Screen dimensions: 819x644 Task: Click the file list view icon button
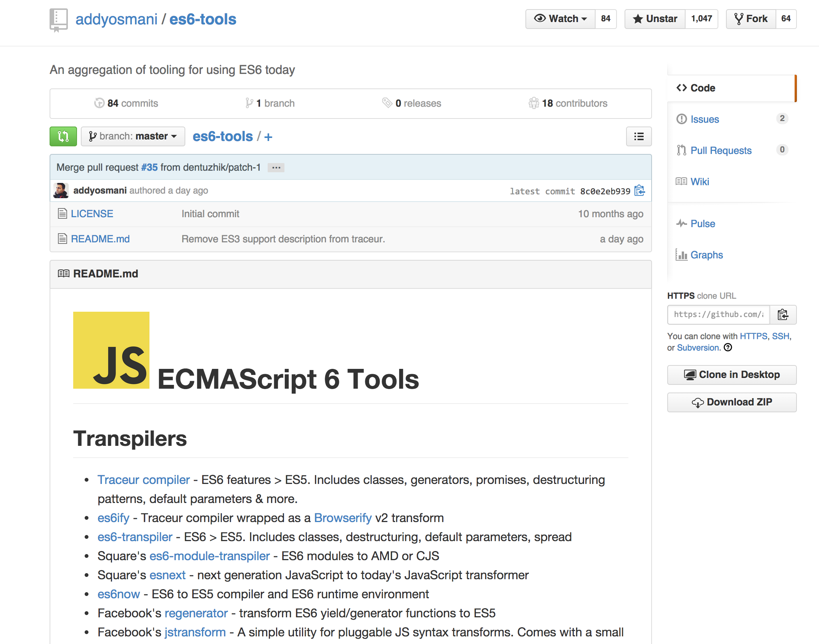tap(639, 136)
